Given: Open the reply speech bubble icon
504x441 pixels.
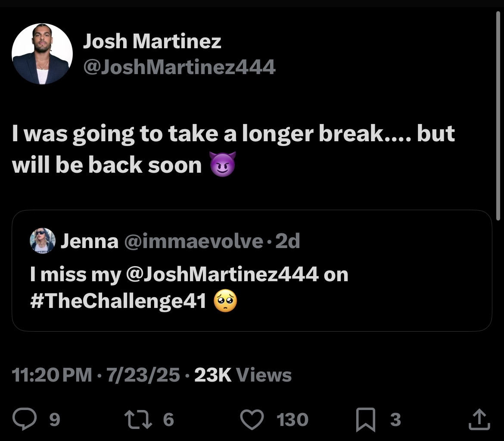Looking at the screenshot, I should tap(25, 419).
